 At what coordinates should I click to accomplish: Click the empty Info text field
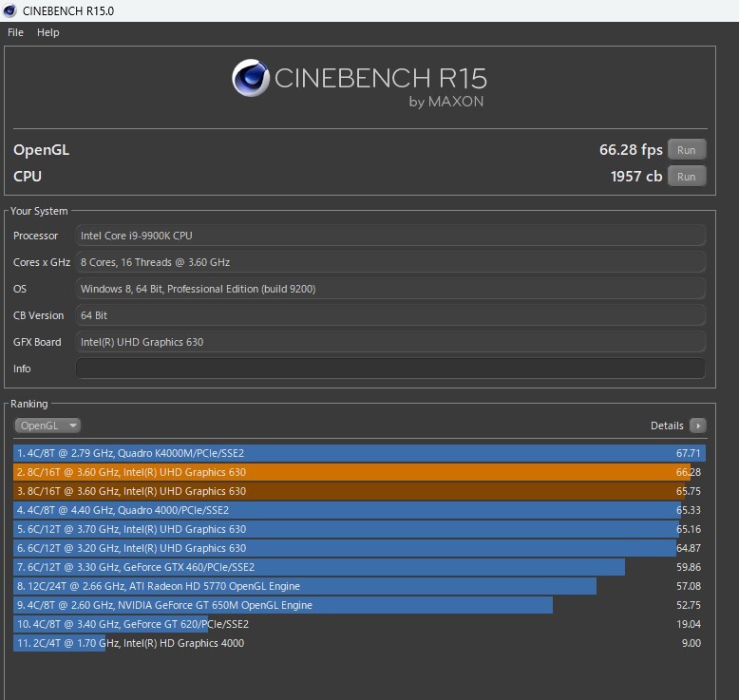389,369
